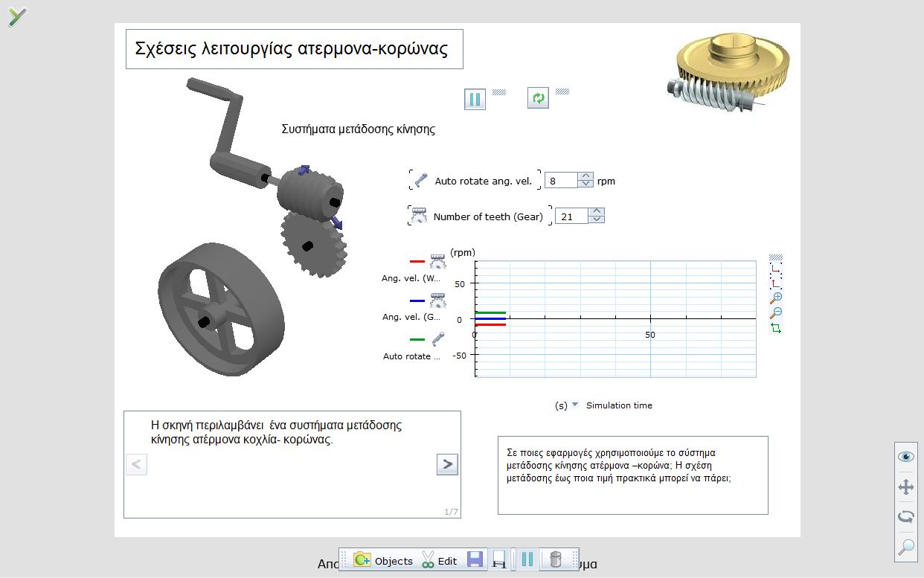The height and width of the screenshot is (578, 924).
Task: Zoom out on the graph
Action: point(776,312)
